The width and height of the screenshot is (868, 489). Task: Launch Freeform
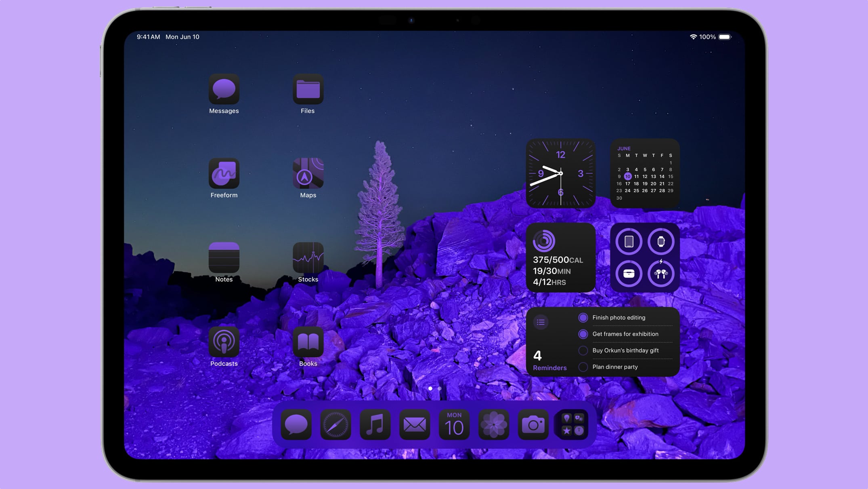click(224, 174)
